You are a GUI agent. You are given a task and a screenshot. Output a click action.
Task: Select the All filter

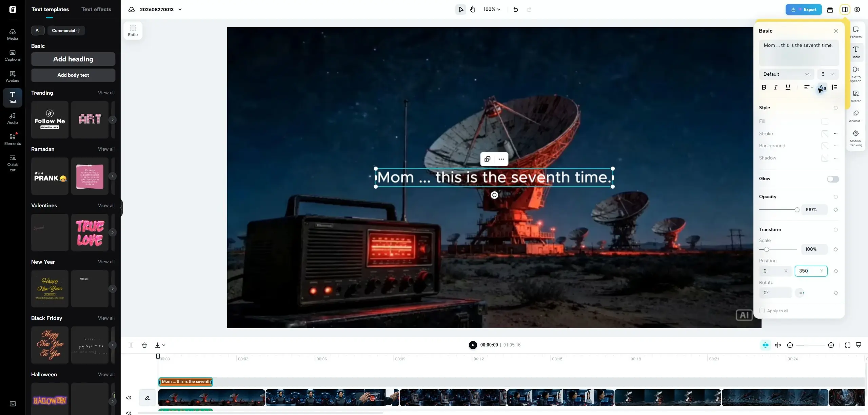(x=38, y=31)
